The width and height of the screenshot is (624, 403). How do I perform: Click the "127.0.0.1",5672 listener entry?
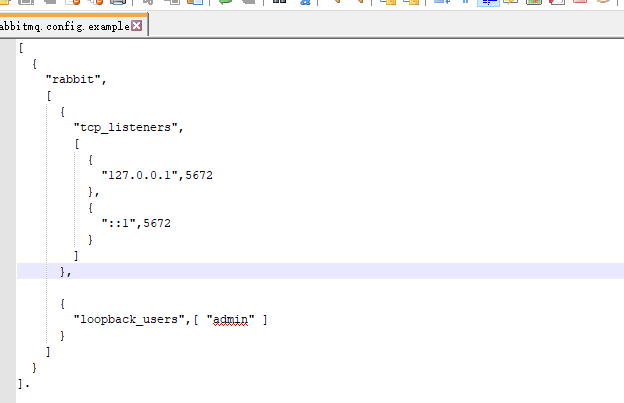coord(157,175)
